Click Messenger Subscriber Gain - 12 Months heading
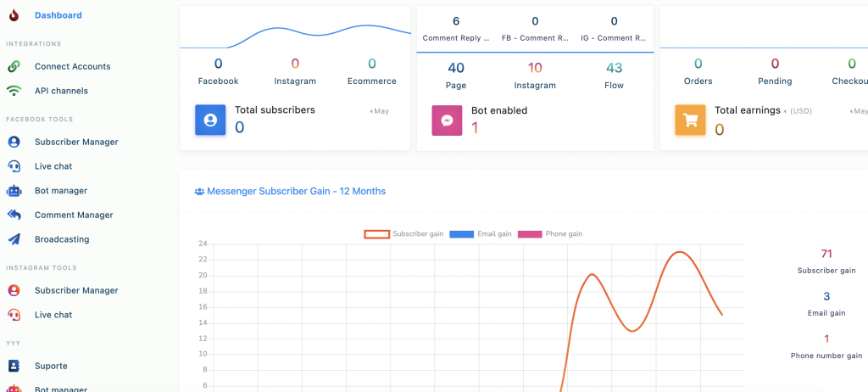 (296, 191)
